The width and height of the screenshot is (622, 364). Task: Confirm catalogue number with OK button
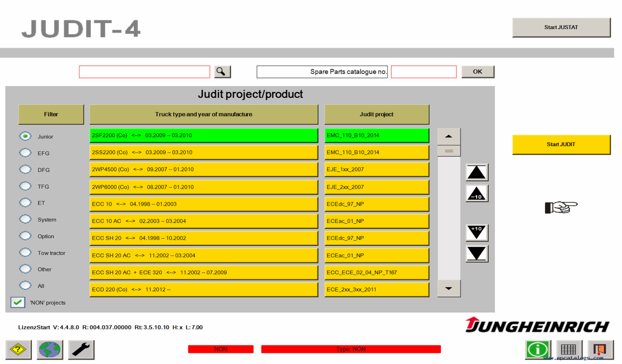tap(478, 72)
